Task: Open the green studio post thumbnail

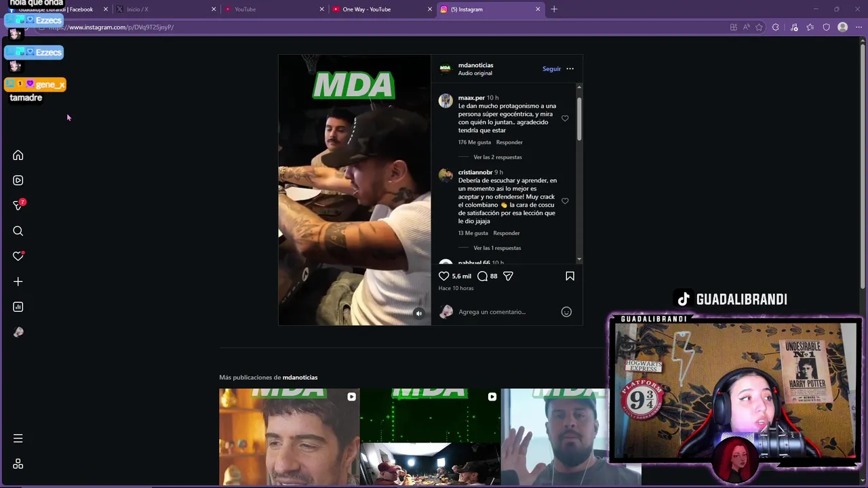Action: coord(430,437)
